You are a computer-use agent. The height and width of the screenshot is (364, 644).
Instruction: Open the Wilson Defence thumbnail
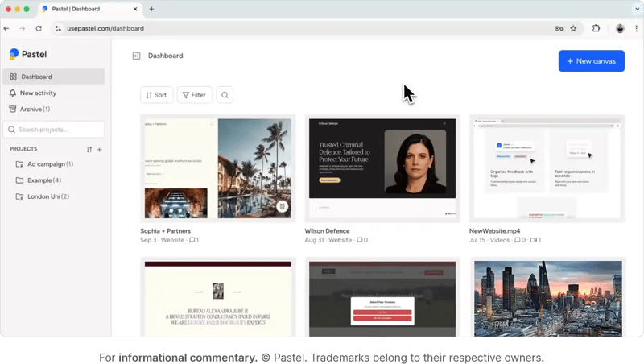tap(382, 168)
